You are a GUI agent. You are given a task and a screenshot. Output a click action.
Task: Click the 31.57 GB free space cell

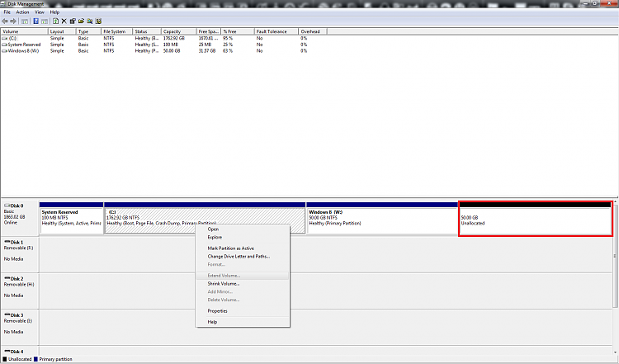pyautogui.click(x=207, y=51)
